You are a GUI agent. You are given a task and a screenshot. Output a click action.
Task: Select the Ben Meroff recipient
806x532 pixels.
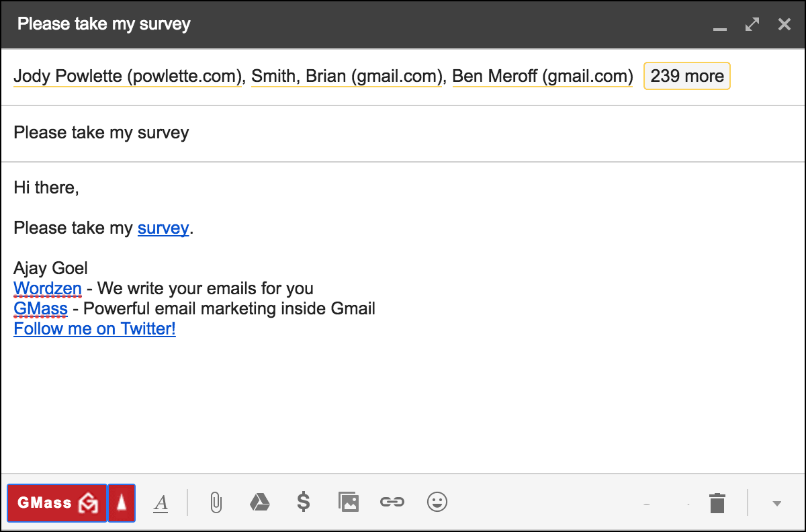click(542, 77)
